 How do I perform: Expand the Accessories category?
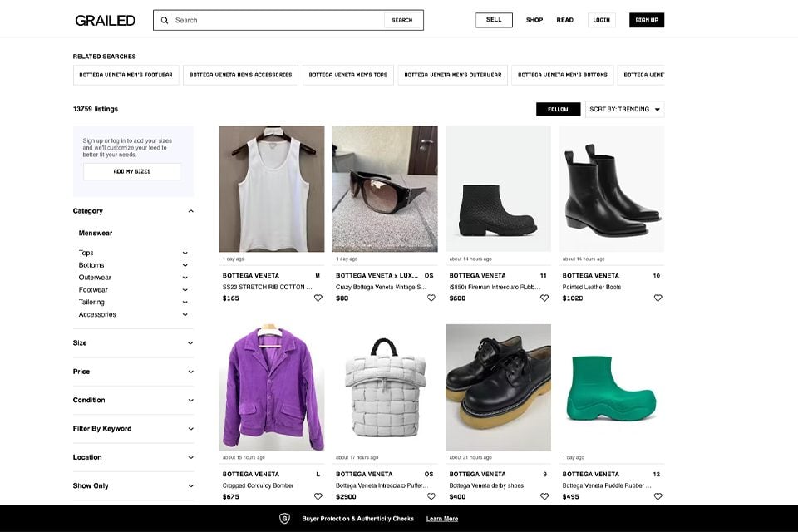[185, 314]
